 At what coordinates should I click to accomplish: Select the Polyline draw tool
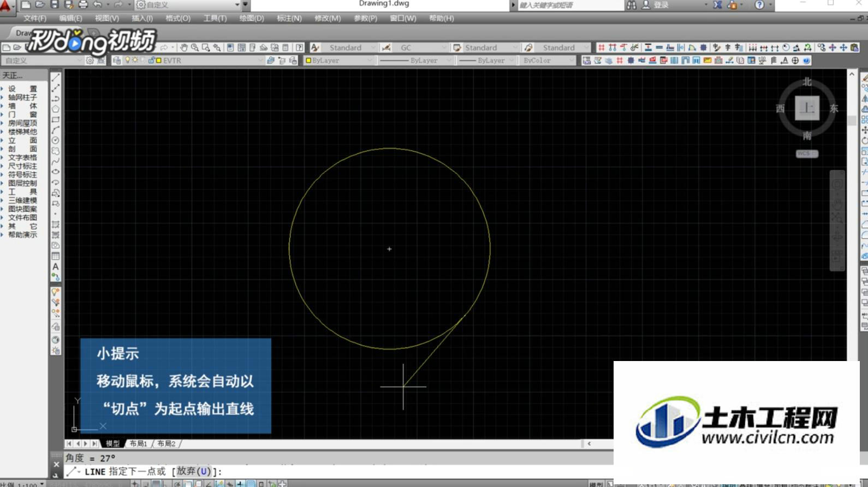(56, 99)
